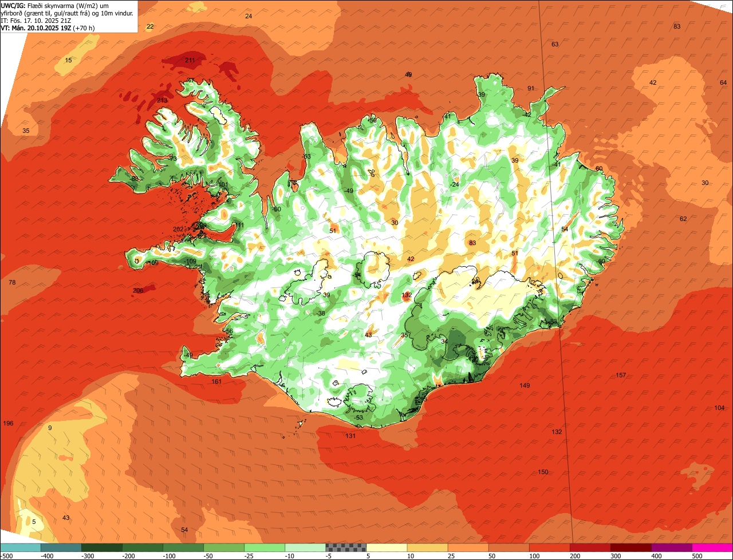Click the flux value 9 in the southwest sea
The height and width of the screenshot is (560, 733).
tap(50, 428)
